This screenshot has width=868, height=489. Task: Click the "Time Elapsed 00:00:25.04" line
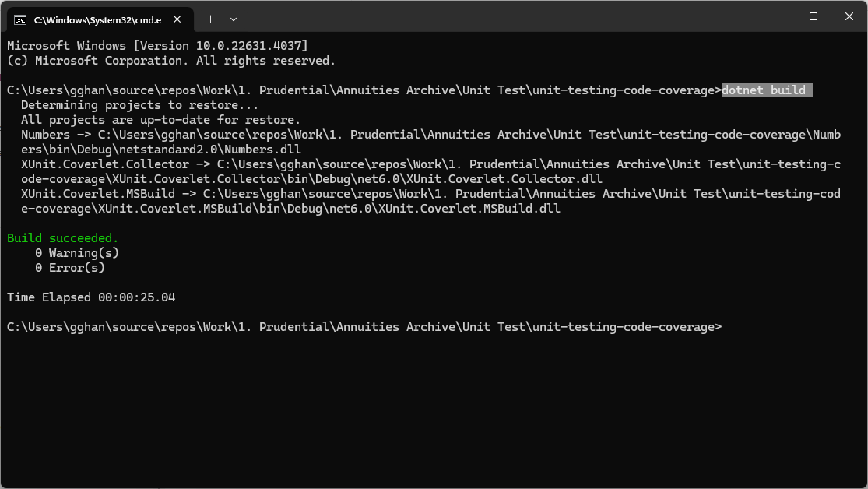pyautogui.click(x=91, y=297)
